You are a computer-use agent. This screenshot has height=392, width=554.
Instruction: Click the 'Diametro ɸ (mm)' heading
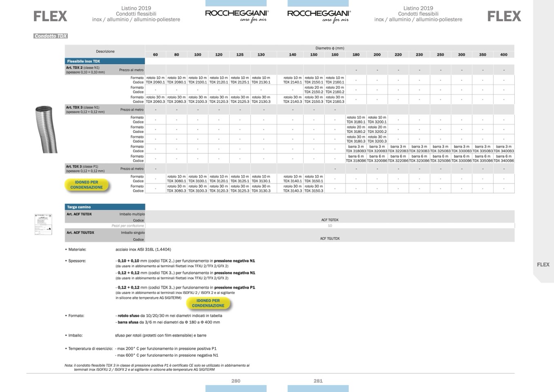click(329, 48)
